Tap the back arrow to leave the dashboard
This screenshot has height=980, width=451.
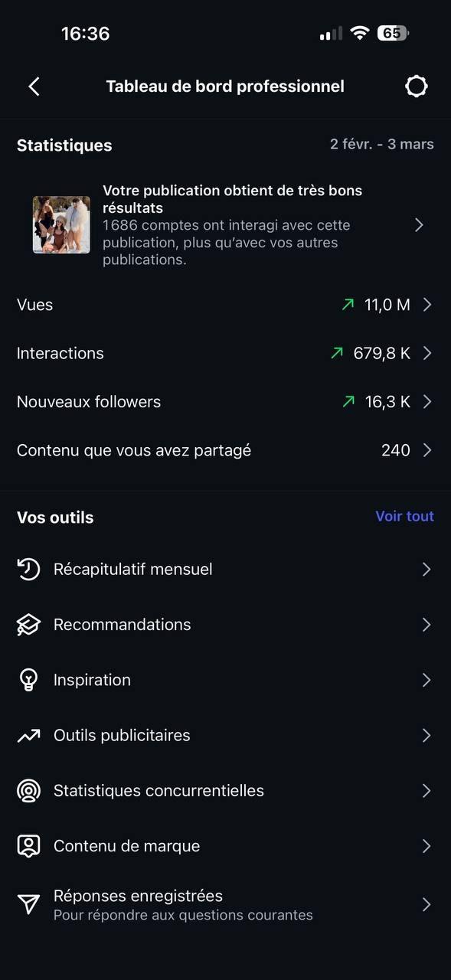point(34,86)
